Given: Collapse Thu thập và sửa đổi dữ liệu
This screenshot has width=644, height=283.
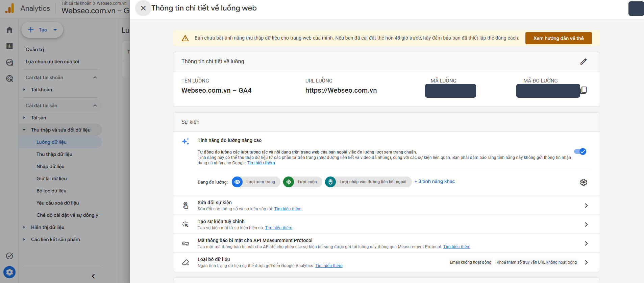Looking at the screenshot, I should tap(24, 130).
